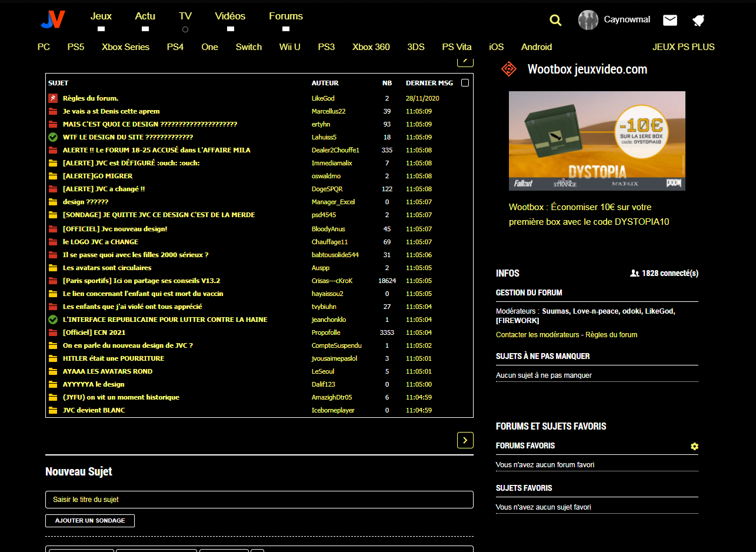Screen dimensions: 756x552
Task: Click the 'Wootbox jeuxvideo.com' heading
Action: (x=587, y=69)
